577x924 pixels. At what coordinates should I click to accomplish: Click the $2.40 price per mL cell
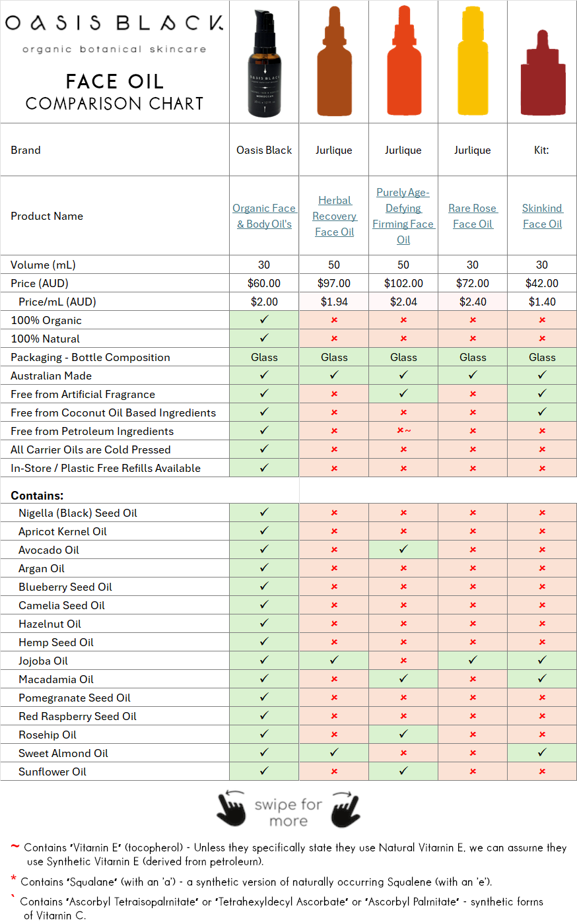click(x=473, y=302)
